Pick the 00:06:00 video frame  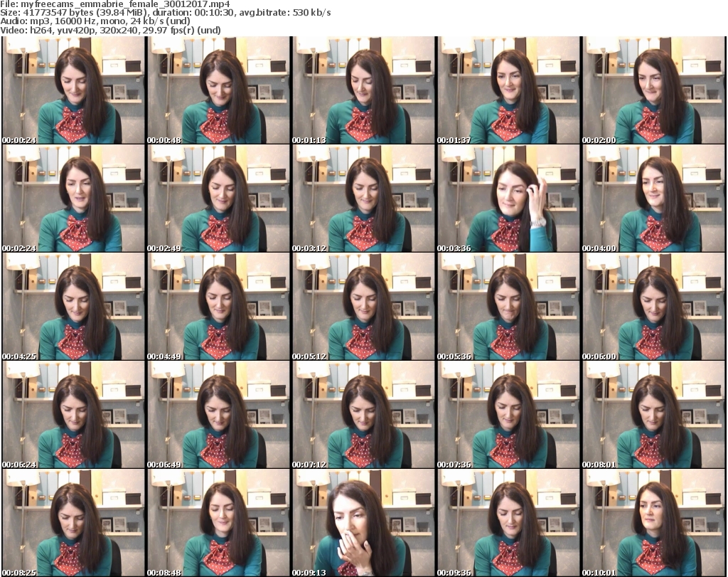coord(653,307)
